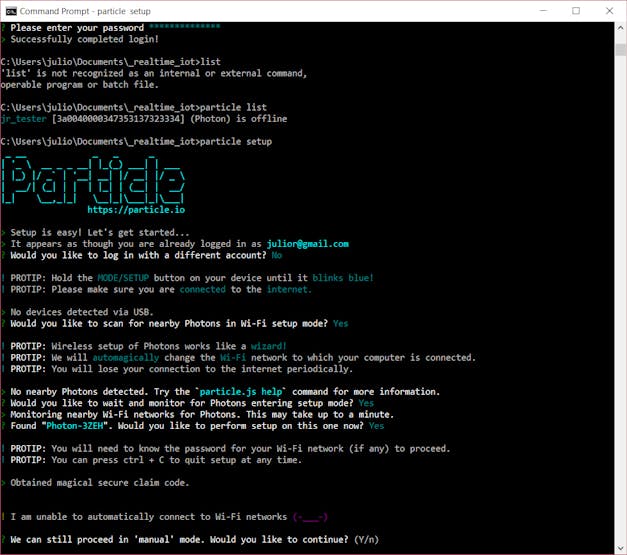This screenshot has width=627, height=555.
Task: Click the 'particle setup' command line
Action: pos(136,142)
